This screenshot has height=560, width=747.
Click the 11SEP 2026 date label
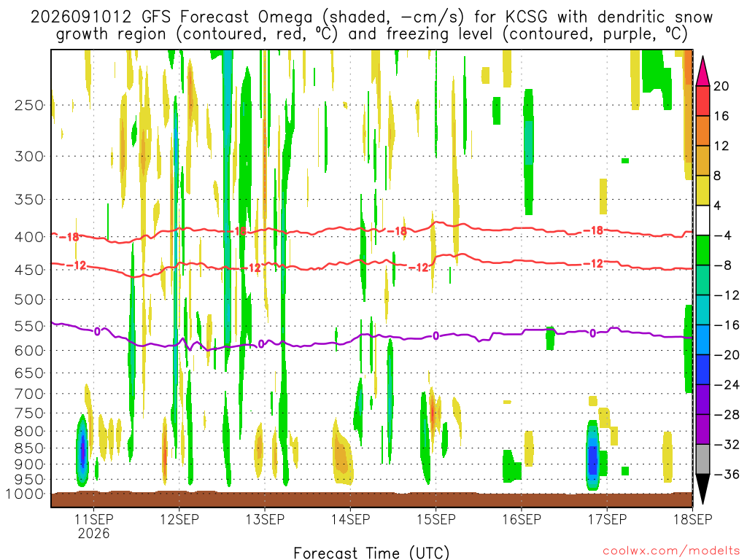(93, 526)
